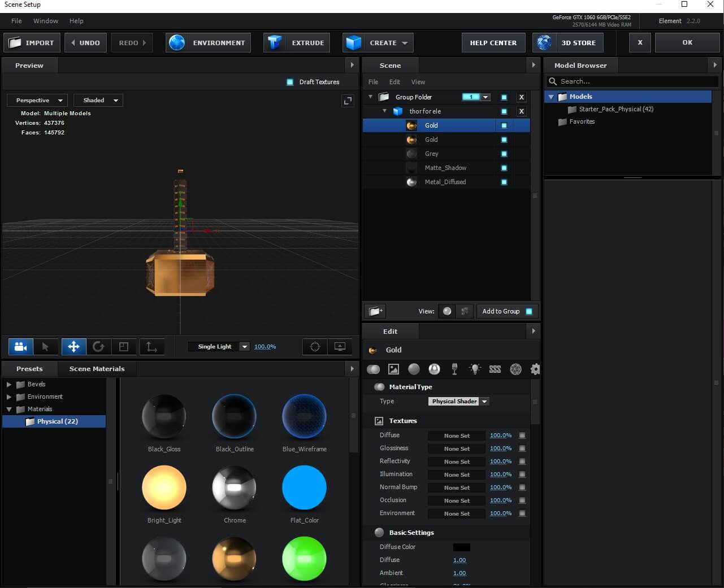The image size is (724, 588).
Task: Toggle the Add to Group checkbox
Action: 529,311
